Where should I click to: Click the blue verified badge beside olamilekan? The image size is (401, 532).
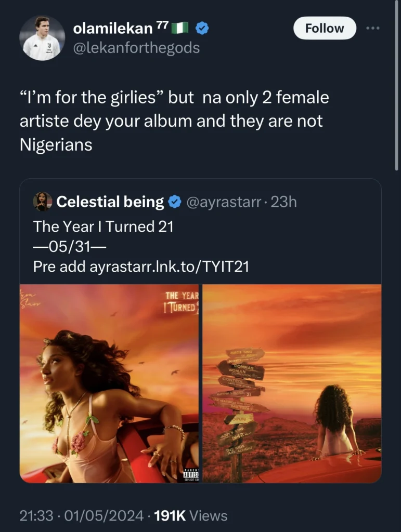click(x=202, y=28)
